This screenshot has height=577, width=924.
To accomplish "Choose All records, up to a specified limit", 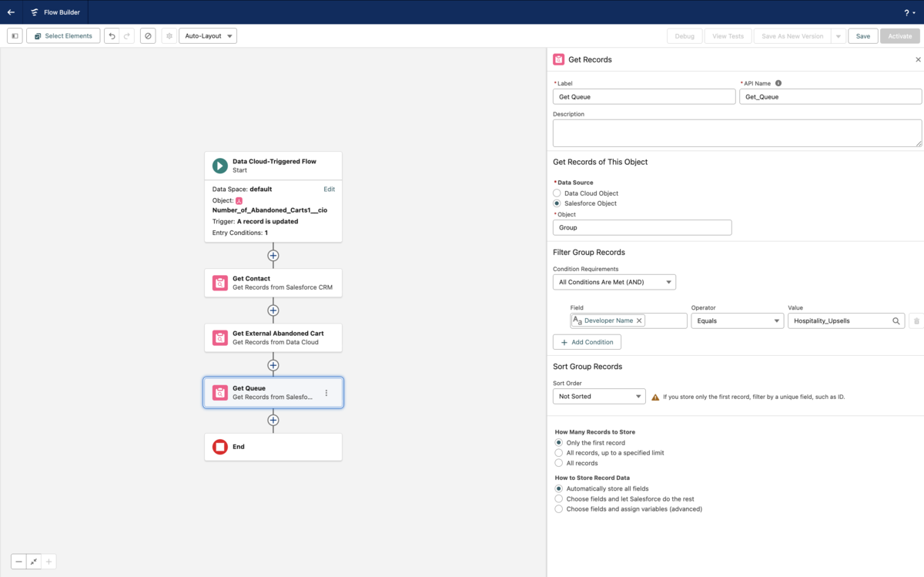I will coord(559,453).
